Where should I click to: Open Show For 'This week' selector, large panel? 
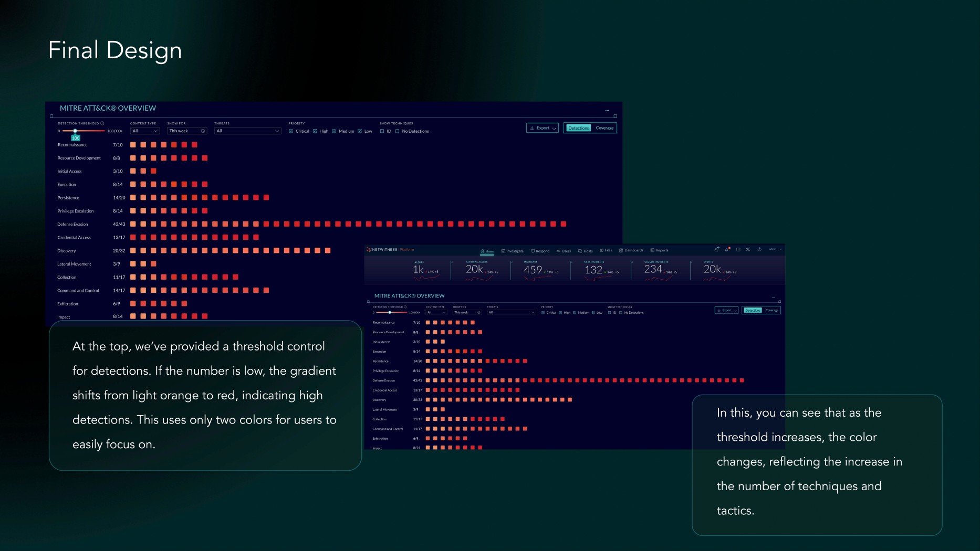pos(187,131)
